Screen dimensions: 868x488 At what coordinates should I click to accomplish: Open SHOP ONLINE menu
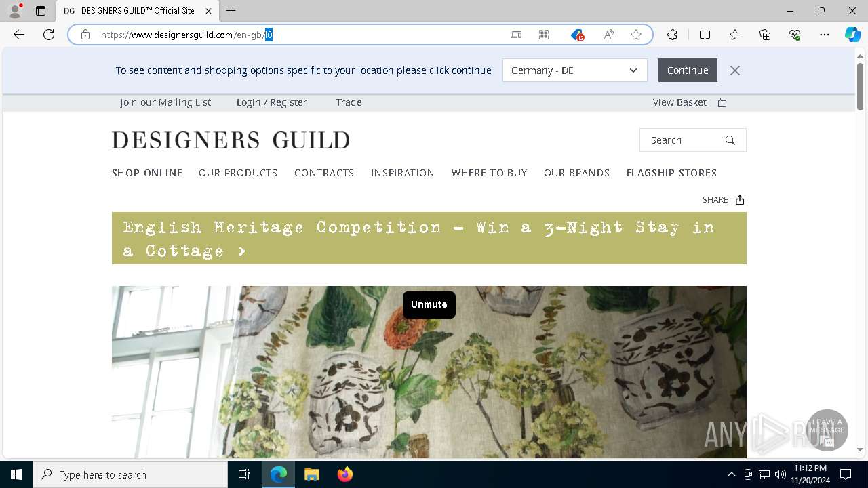(147, 173)
